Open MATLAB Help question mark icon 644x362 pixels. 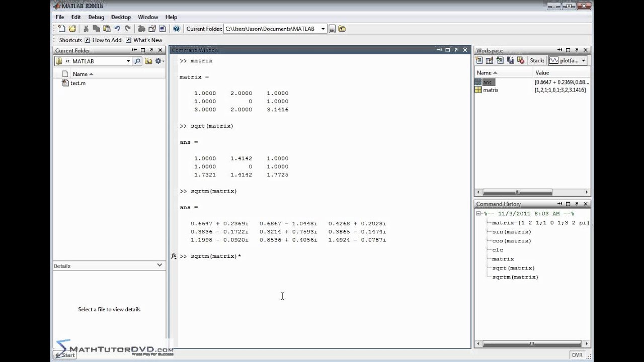click(x=177, y=29)
